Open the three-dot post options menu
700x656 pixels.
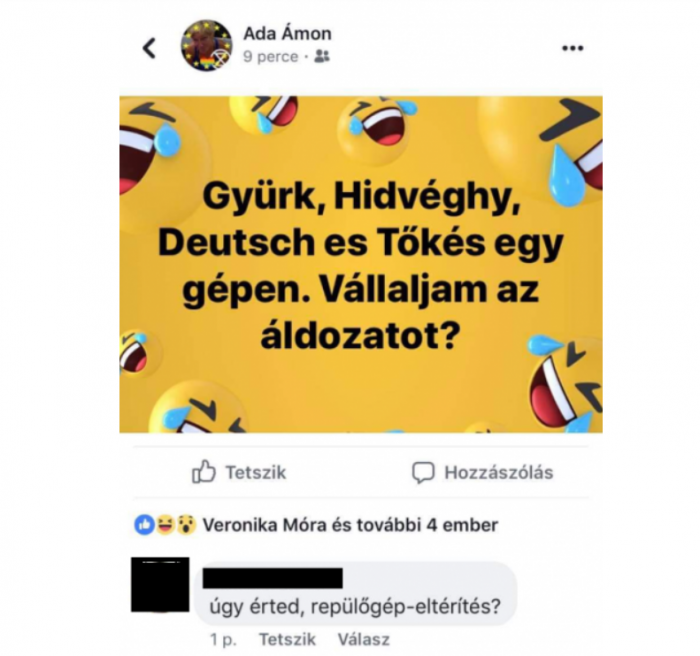pos(572,48)
